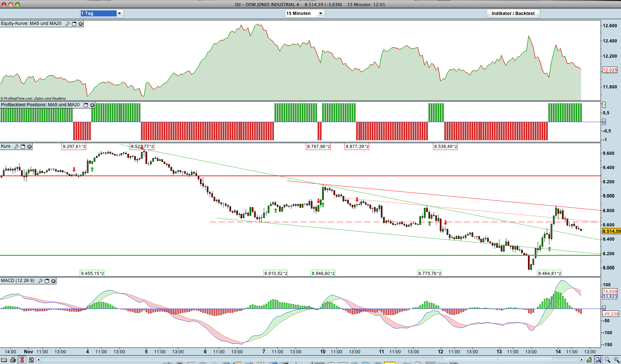Click the MACD signal value tag 53,823
Screen dimensions: 621x364
(x=610, y=297)
